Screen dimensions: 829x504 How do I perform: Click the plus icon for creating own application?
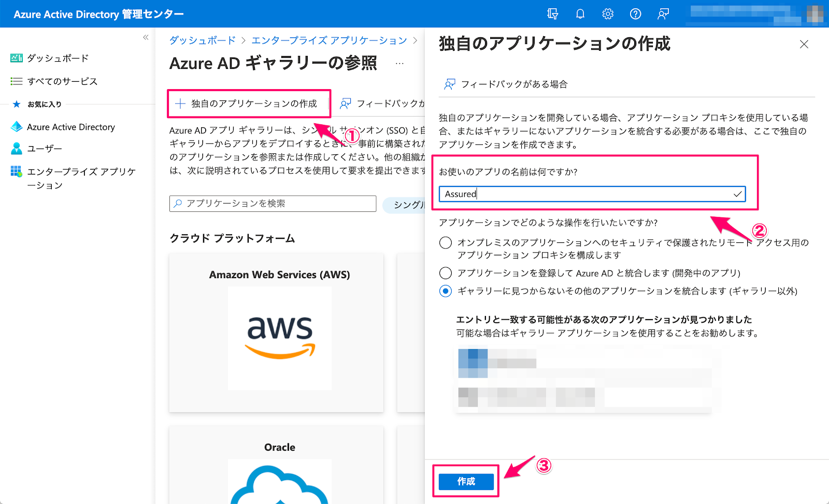pyautogui.click(x=180, y=104)
